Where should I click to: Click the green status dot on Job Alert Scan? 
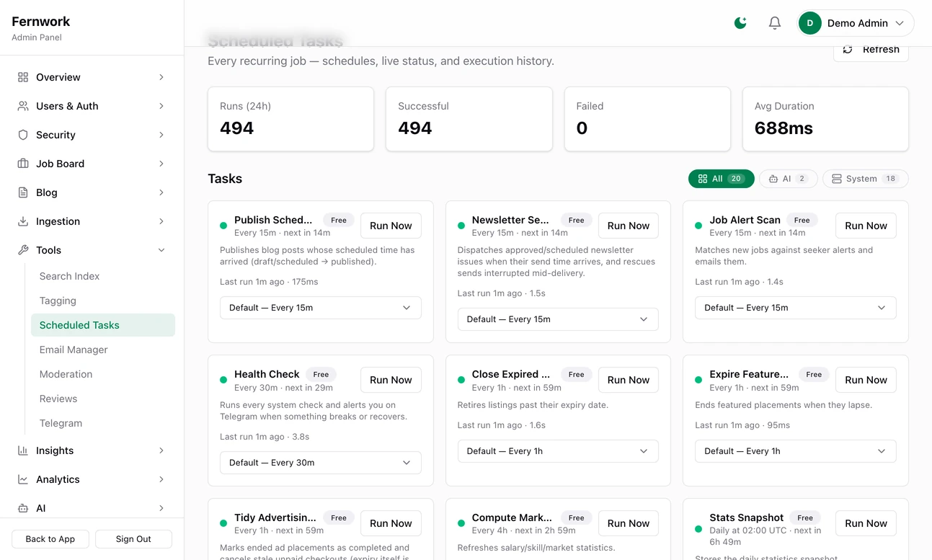click(698, 226)
